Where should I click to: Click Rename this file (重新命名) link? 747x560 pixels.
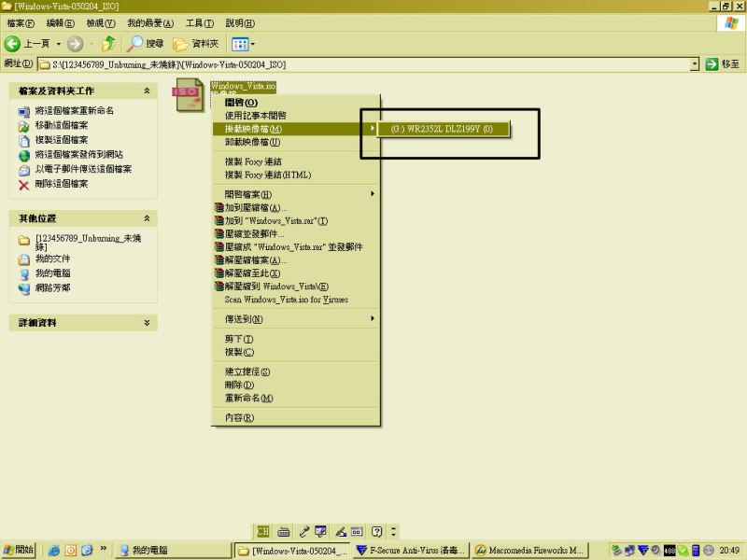point(74,110)
